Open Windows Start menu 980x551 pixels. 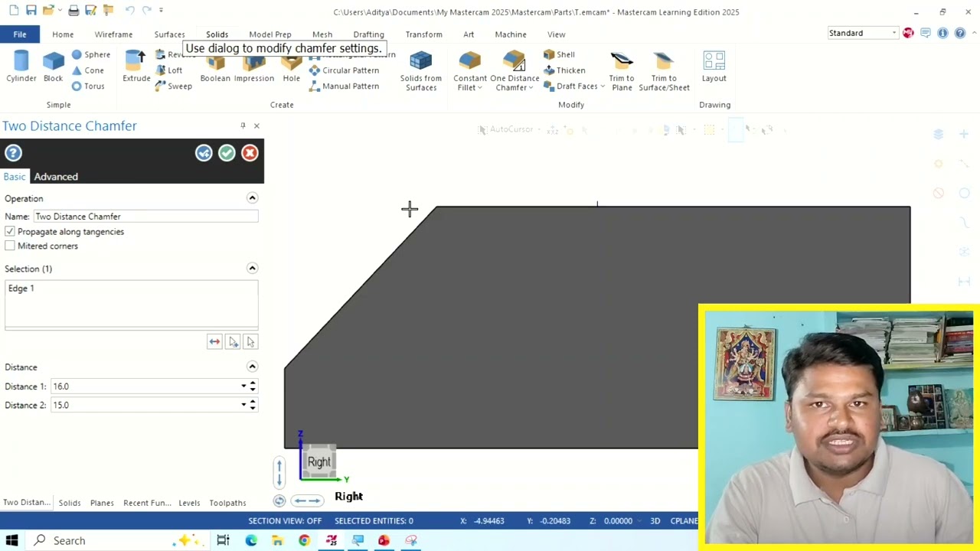pos(11,540)
